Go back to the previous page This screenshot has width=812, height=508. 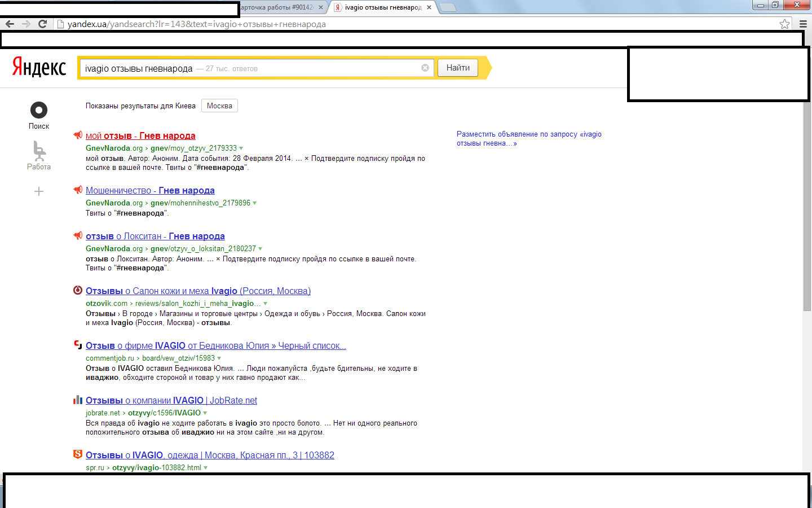(x=10, y=24)
